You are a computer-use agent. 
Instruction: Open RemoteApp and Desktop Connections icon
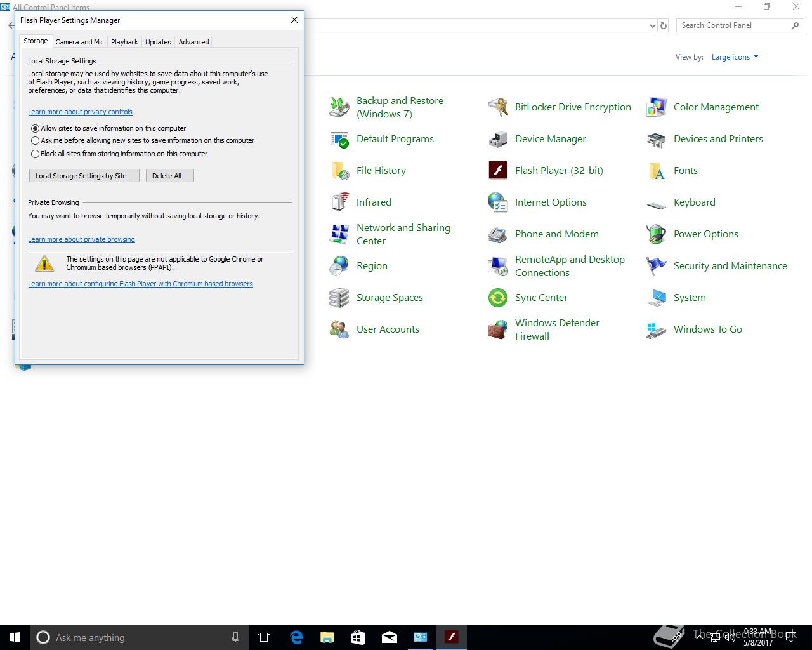click(x=498, y=266)
